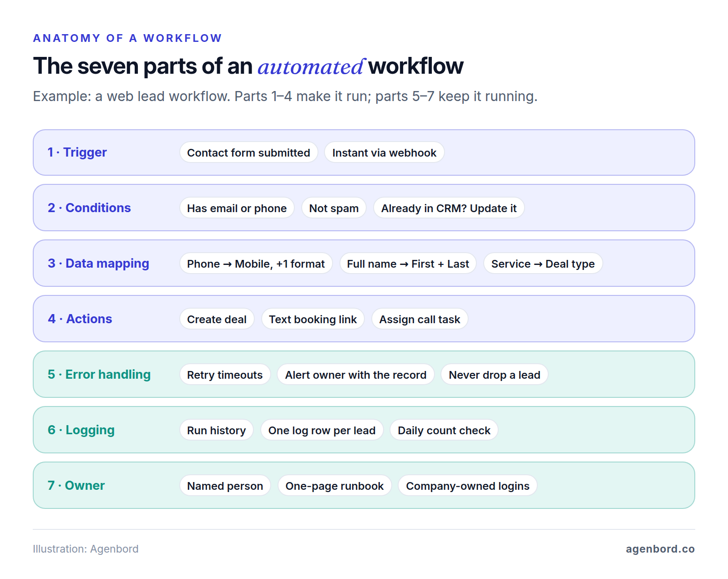728x579 pixels.
Task: Click the 'One log row per lead' chip
Action: [322, 430]
